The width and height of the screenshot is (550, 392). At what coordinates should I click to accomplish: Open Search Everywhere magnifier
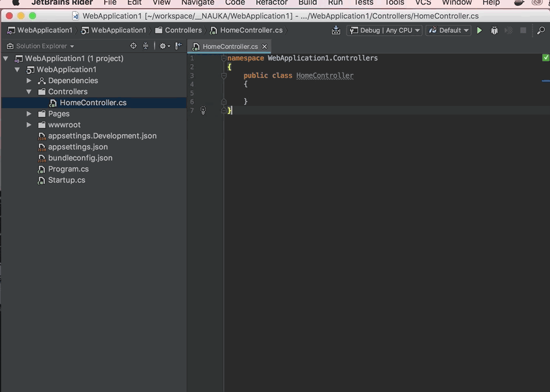click(541, 30)
